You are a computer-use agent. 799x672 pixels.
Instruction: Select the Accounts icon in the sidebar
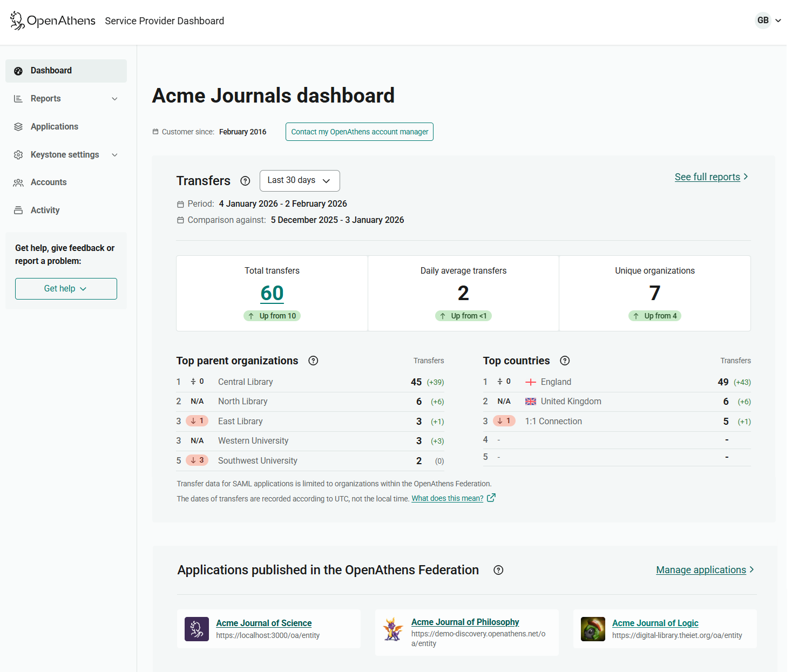pos(18,182)
